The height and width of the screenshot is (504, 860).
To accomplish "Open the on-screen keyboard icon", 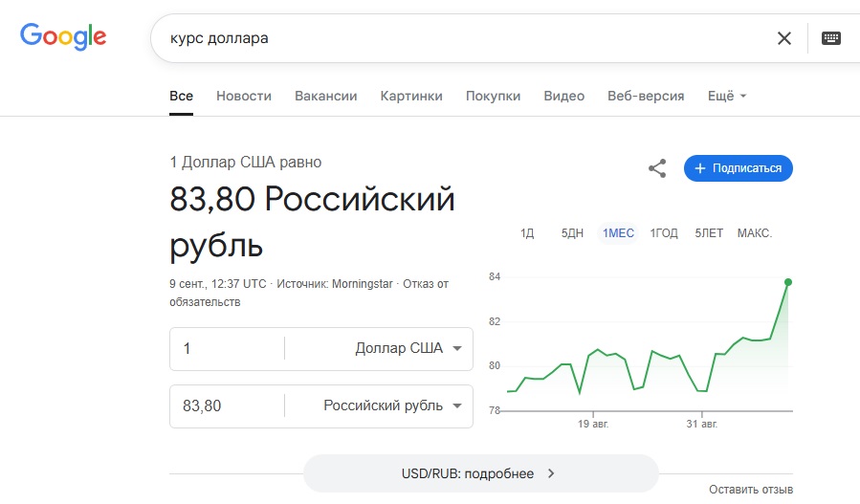I will (830, 38).
